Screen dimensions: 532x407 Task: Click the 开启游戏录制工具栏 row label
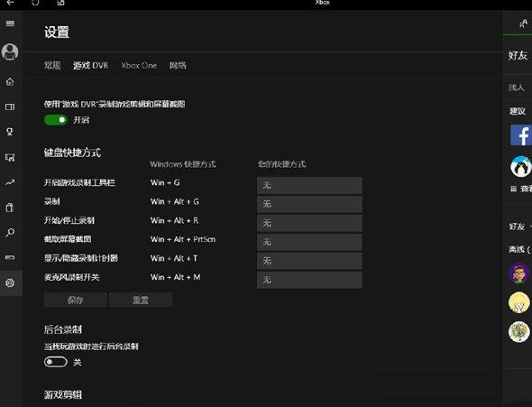coord(79,182)
